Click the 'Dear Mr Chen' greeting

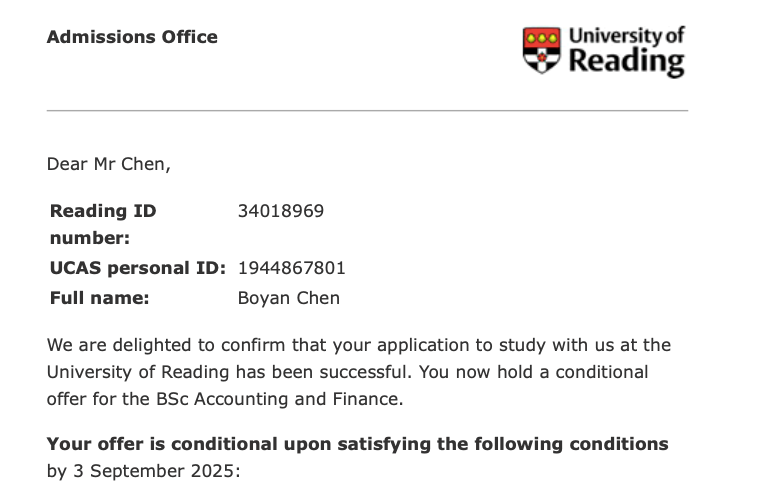pos(108,164)
